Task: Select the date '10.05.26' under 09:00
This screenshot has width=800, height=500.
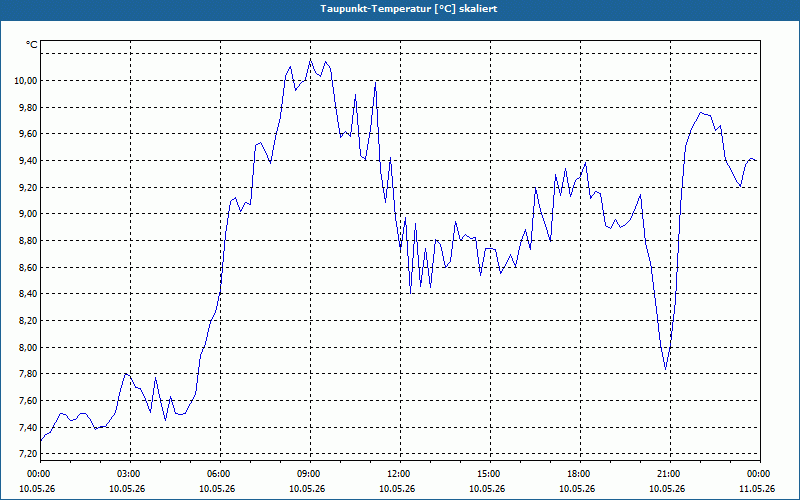Action: tap(308, 489)
